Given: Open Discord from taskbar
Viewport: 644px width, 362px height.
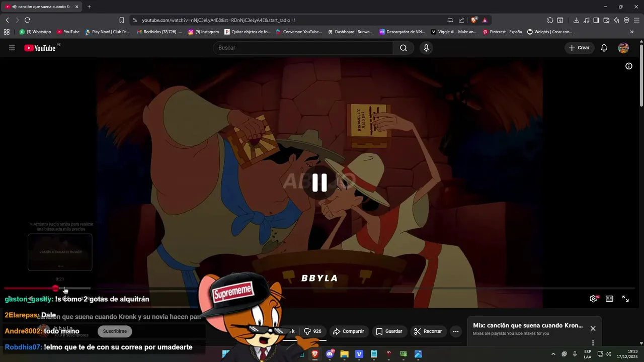Looking at the screenshot, I should coord(330,354).
